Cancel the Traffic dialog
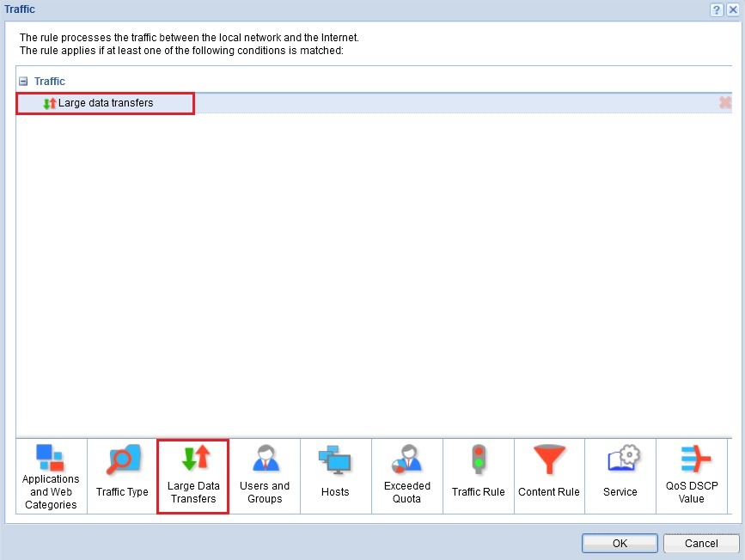745x560 pixels. 701,543
